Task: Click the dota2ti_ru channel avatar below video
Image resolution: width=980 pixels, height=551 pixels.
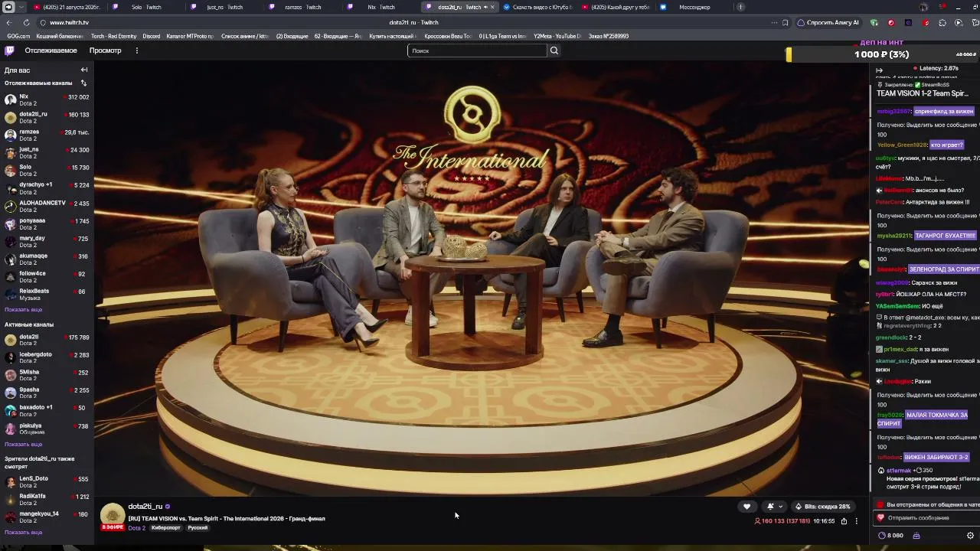Action: [113, 515]
